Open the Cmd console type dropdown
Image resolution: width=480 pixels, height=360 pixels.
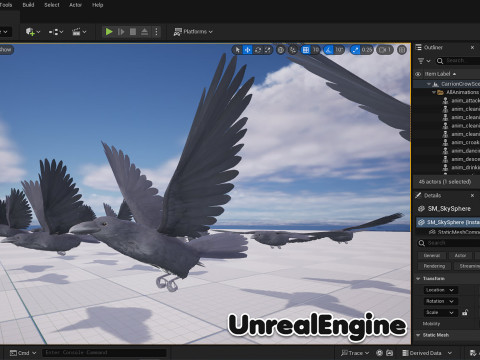[x=23, y=353]
